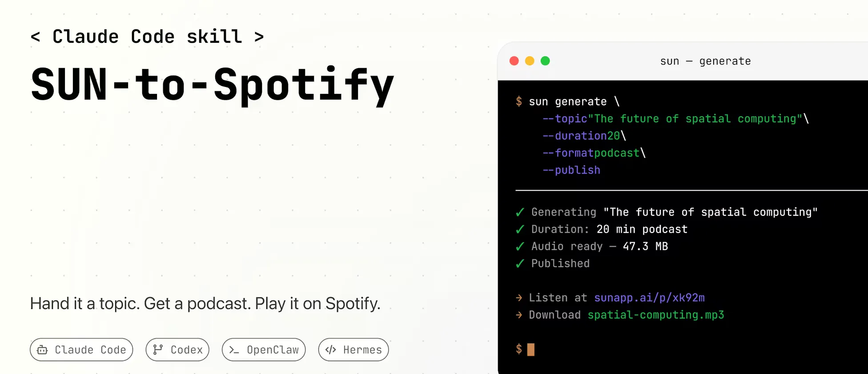
Task: Open the sunapp.ai/p/xk92m listen link
Action: [649, 297]
